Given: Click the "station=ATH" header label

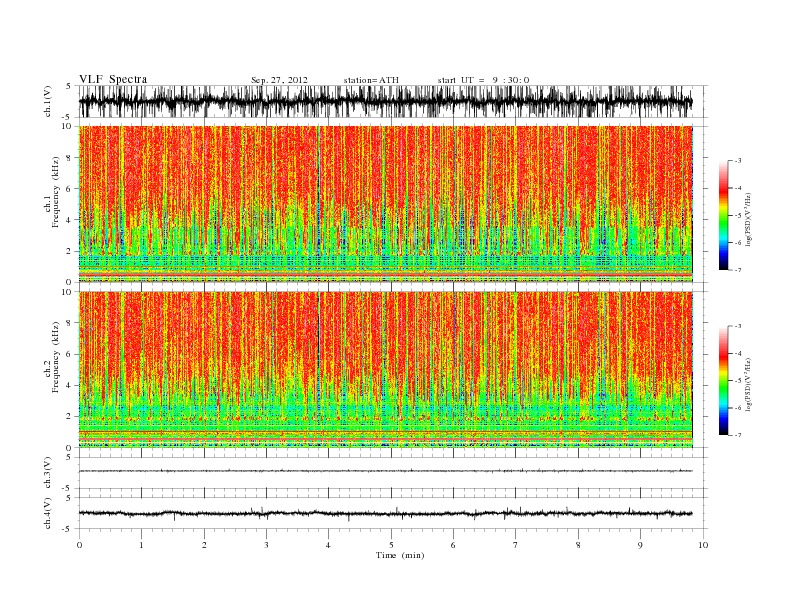Looking at the screenshot, I should pyautogui.click(x=371, y=80).
